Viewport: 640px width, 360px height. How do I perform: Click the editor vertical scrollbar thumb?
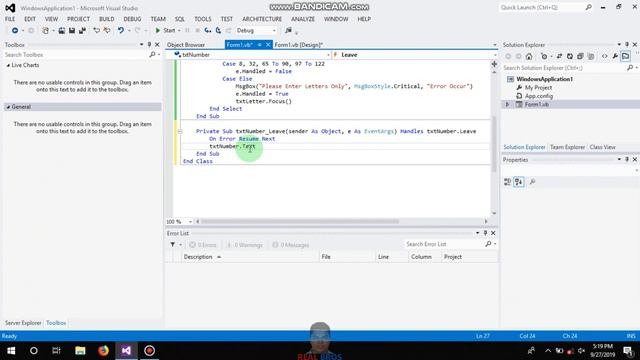tap(494, 144)
